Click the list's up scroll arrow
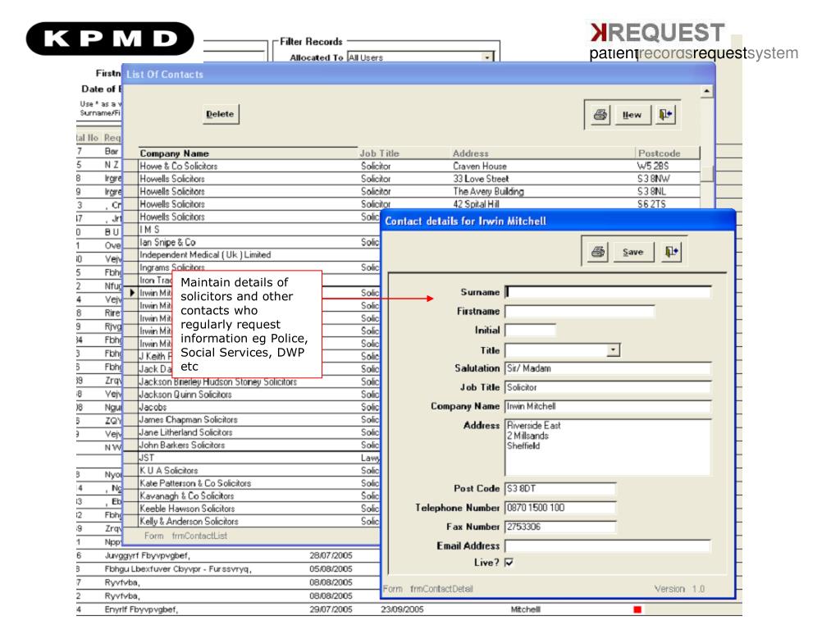840x630 pixels. coord(706,92)
